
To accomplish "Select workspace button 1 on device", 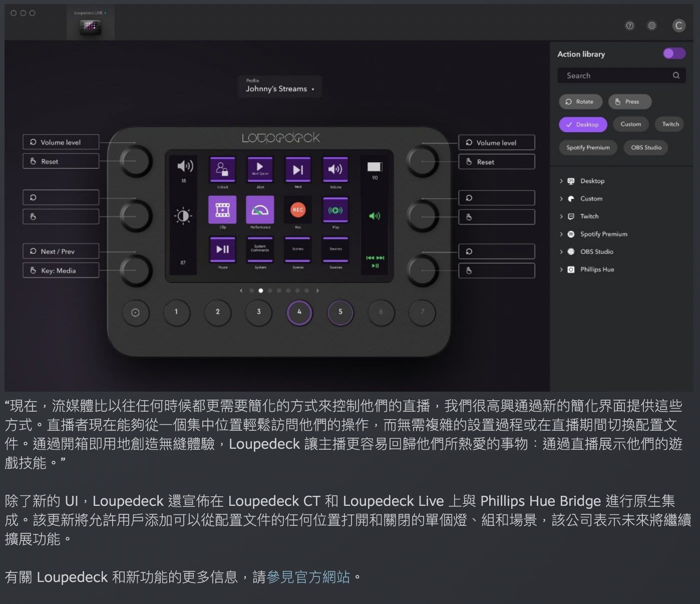I will 176,313.
